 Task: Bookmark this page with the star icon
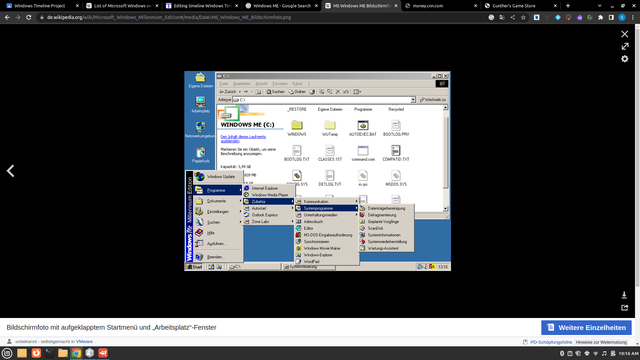(523, 18)
